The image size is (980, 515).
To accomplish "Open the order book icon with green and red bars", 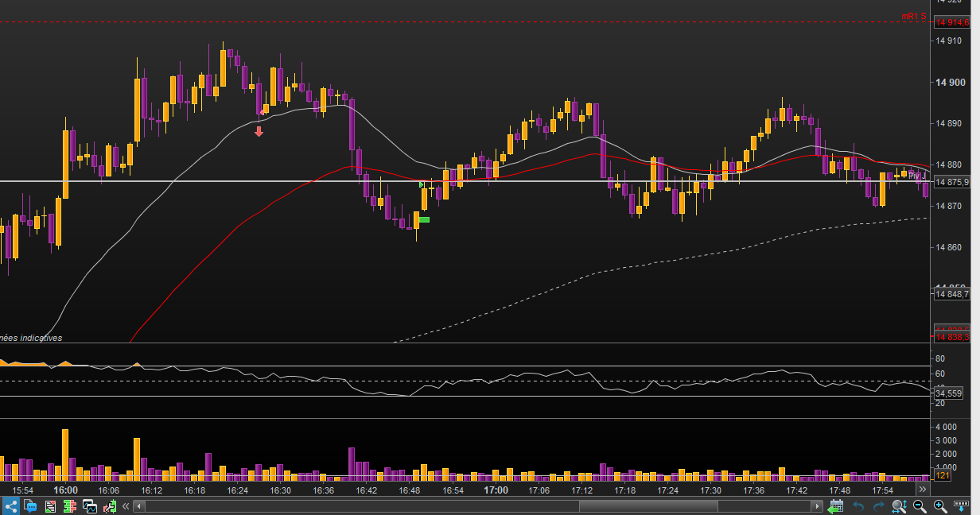I will click(x=70, y=505).
